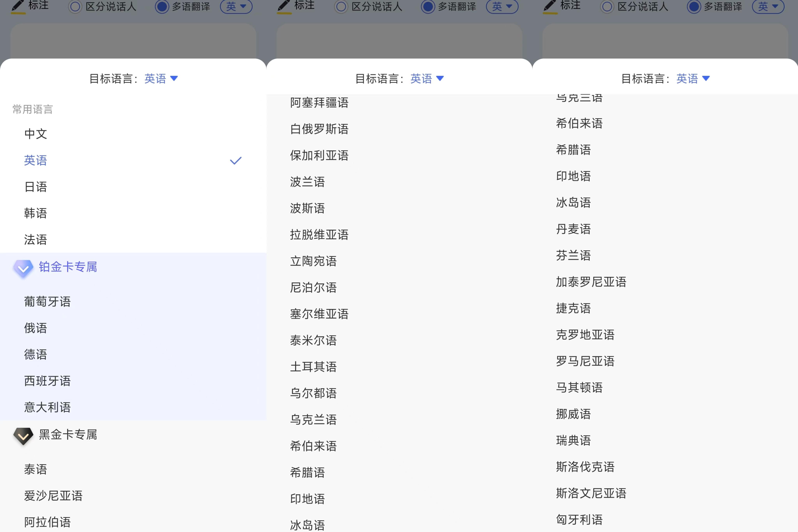Image resolution: width=798 pixels, height=532 pixels.
Task: Choose 法语 as target language
Action: (x=36, y=239)
